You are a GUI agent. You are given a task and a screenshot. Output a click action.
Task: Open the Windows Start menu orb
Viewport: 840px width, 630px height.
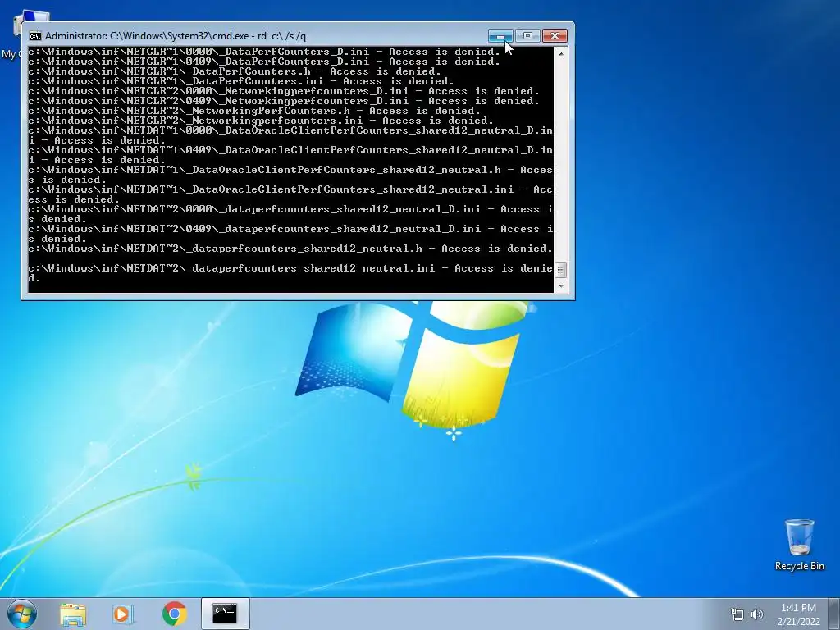point(22,614)
